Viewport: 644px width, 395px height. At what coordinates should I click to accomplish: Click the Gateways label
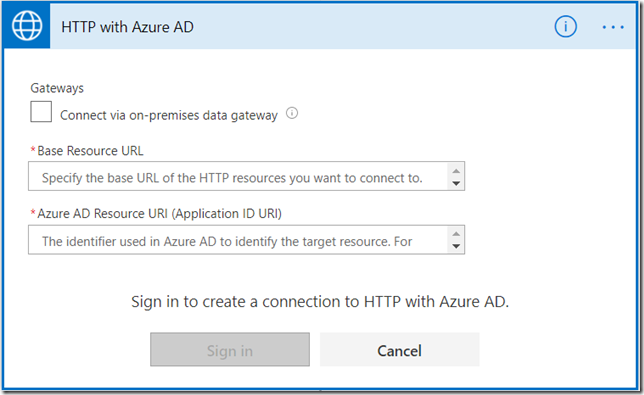[x=57, y=88]
